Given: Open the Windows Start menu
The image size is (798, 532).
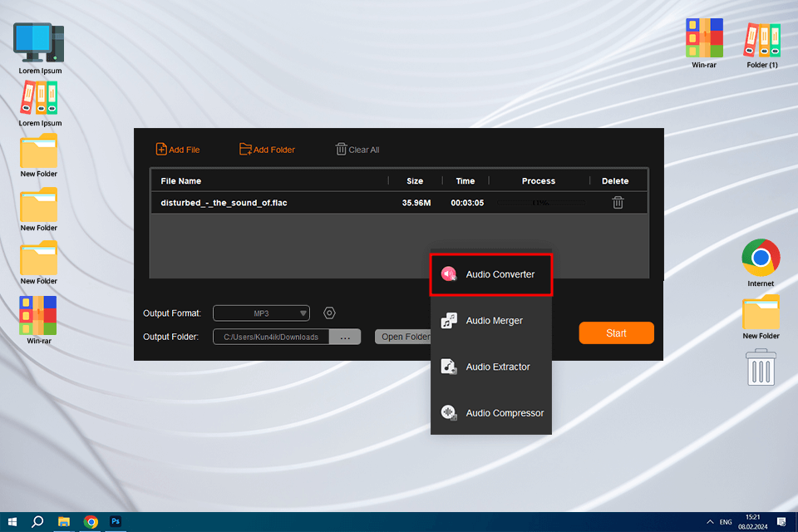Looking at the screenshot, I should click(12, 522).
